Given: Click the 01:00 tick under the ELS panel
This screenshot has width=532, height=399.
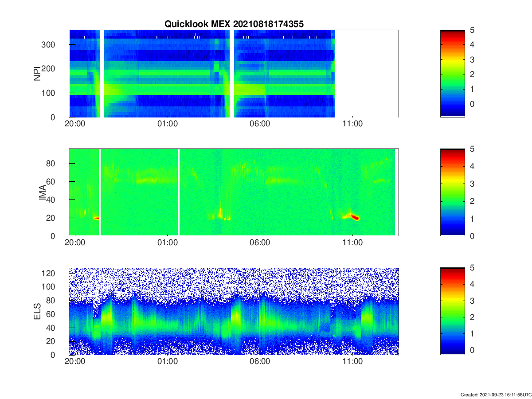Looking at the screenshot, I should click(168, 361).
